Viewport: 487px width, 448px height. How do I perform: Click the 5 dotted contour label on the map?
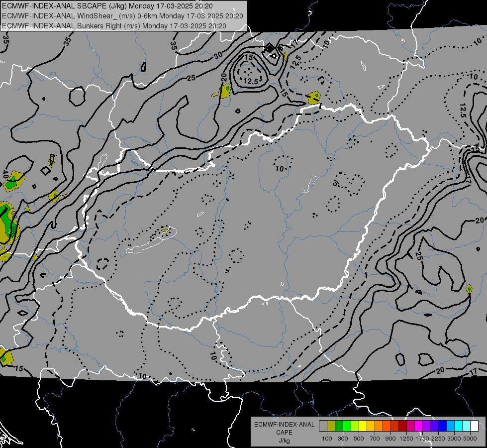point(335,183)
